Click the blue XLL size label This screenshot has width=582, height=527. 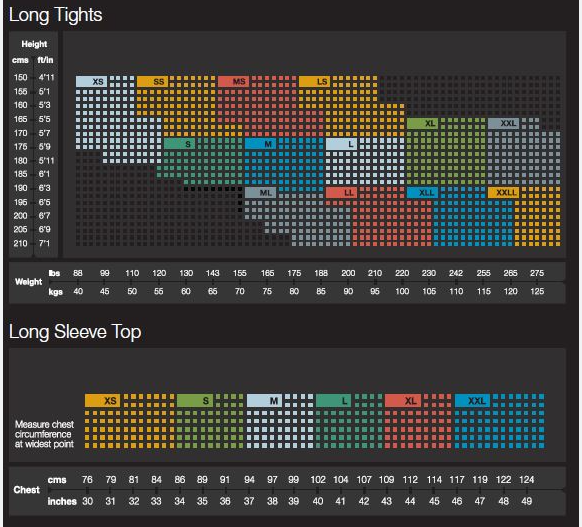click(x=422, y=192)
